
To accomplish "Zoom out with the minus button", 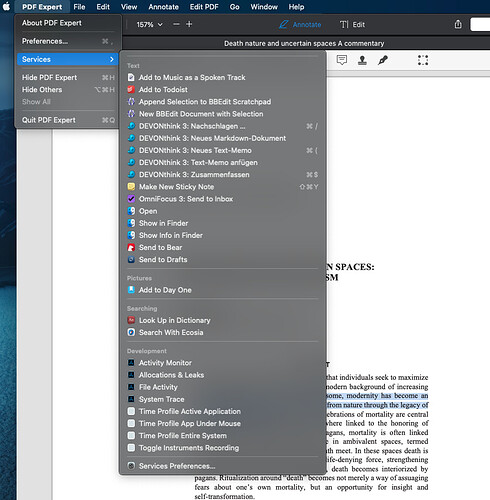I will tap(176, 24).
